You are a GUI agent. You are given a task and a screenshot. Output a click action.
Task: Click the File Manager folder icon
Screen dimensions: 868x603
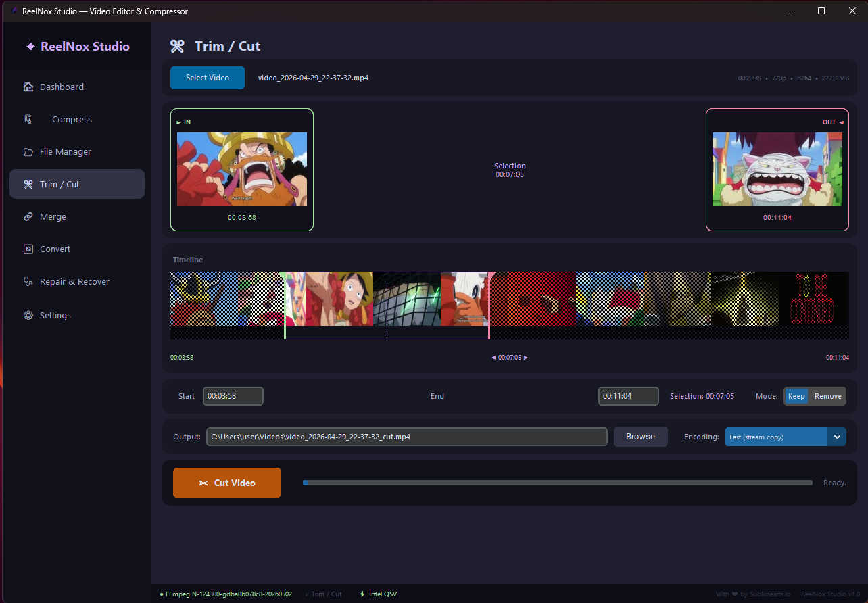(x=28, y=151)
